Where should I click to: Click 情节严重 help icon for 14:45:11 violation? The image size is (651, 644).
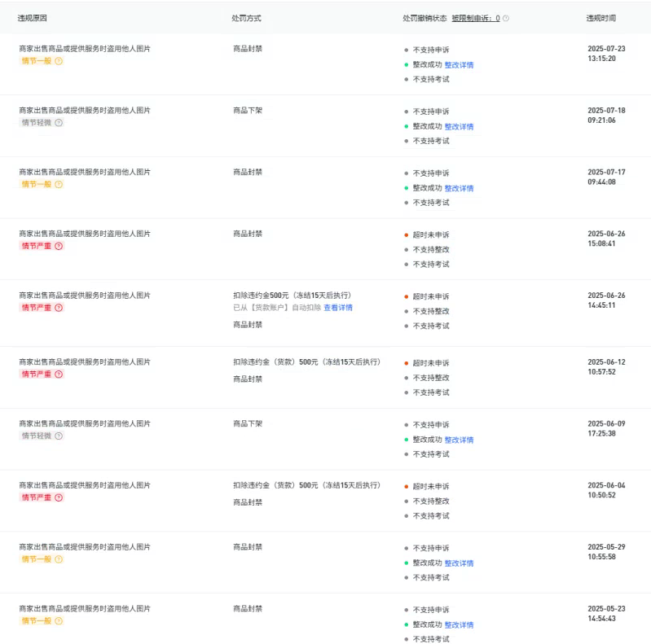pos(59,308)
